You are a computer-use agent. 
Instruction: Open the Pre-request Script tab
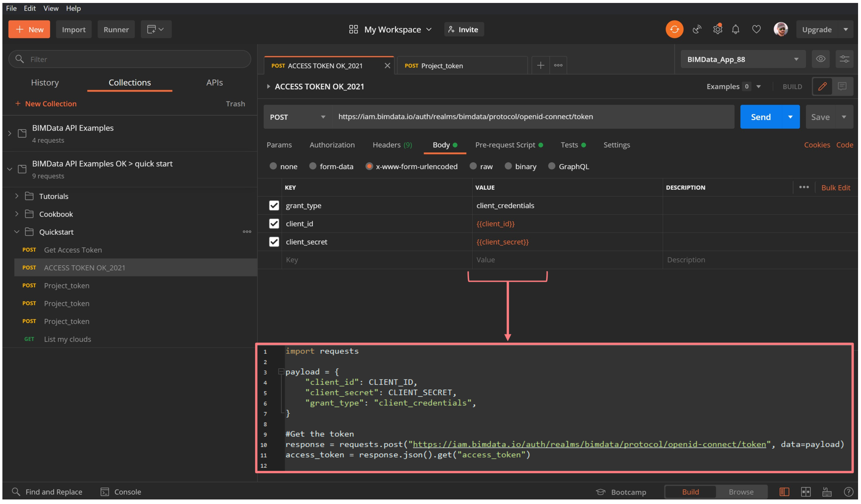click(505, 145)
